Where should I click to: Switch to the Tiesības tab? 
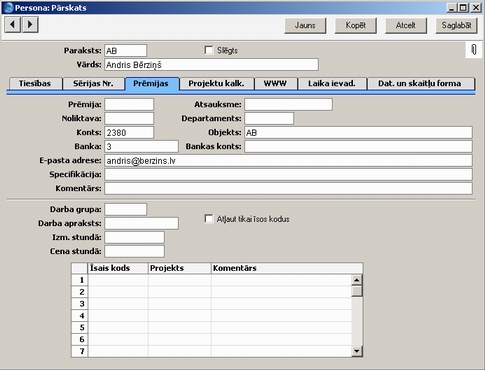tap(35, 83)
